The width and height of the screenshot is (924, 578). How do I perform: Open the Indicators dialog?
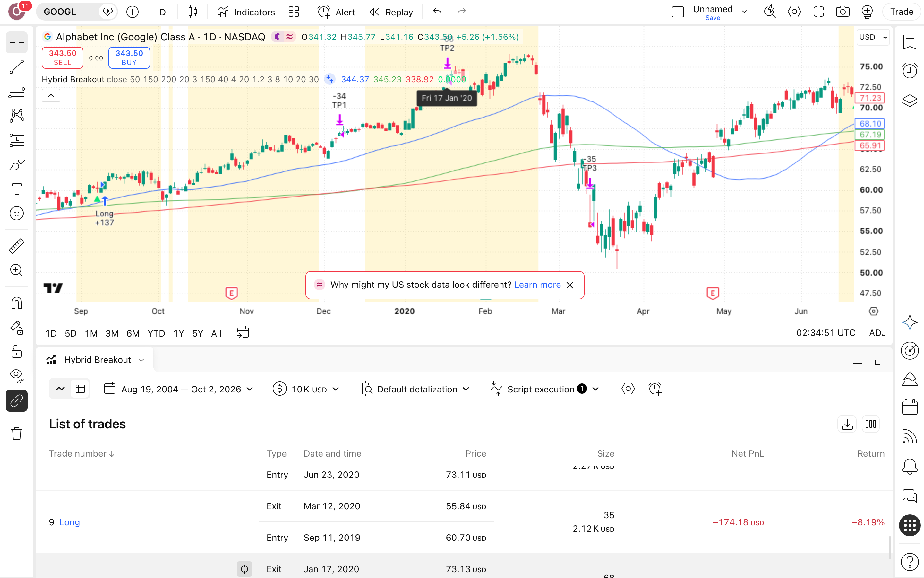pos(246,12)
